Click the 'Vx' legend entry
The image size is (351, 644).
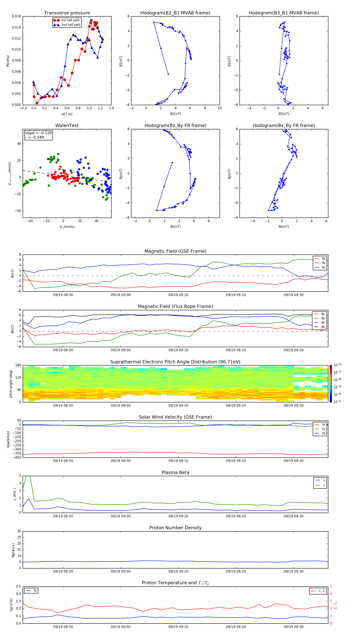click(x=320, y=424)
